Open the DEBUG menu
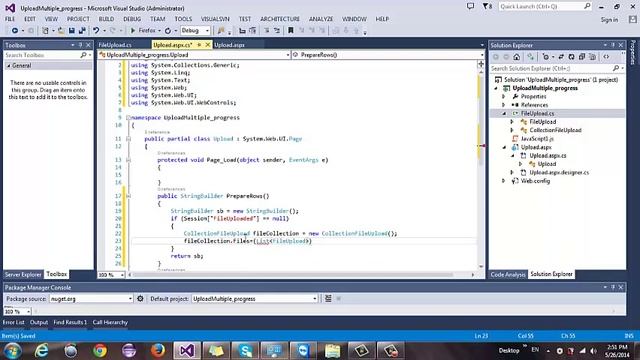The height and width of the screenshot is (360, 640). click(132, 19)
